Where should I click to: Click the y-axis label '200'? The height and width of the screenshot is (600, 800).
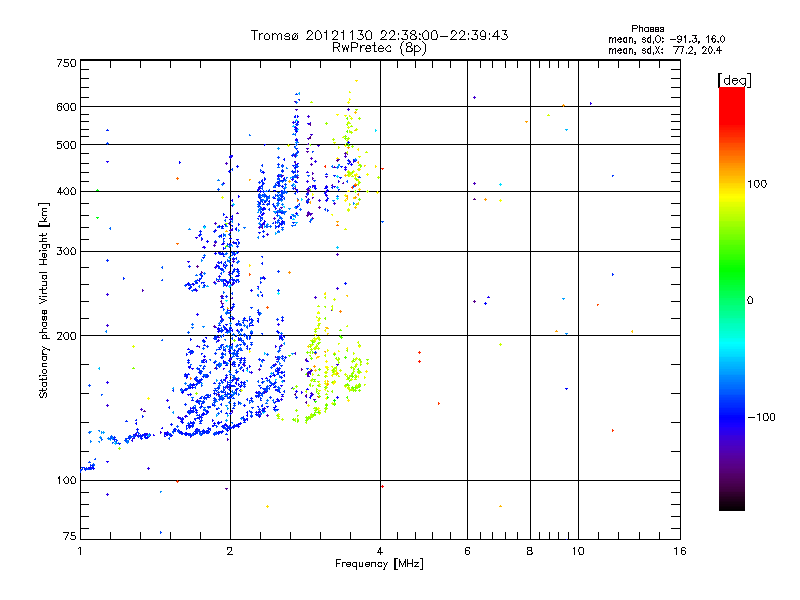(x=66, y=336)
